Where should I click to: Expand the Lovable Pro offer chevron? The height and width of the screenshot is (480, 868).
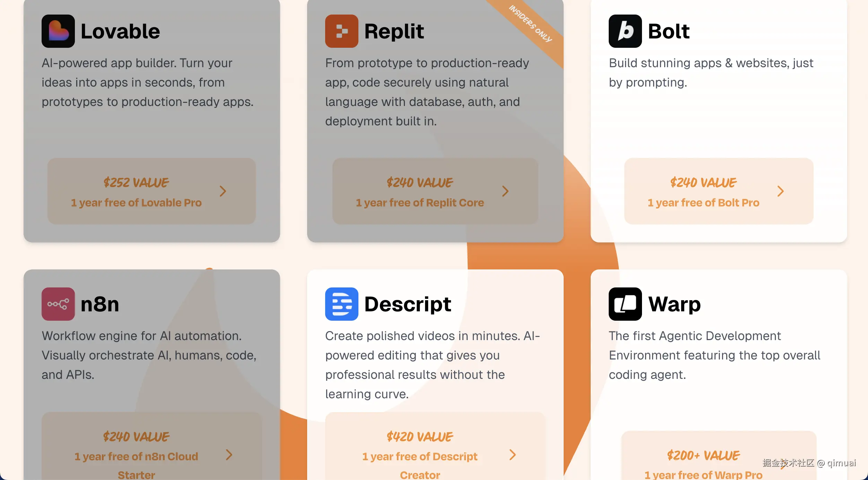pyautogui.click(x=223, y=191)
